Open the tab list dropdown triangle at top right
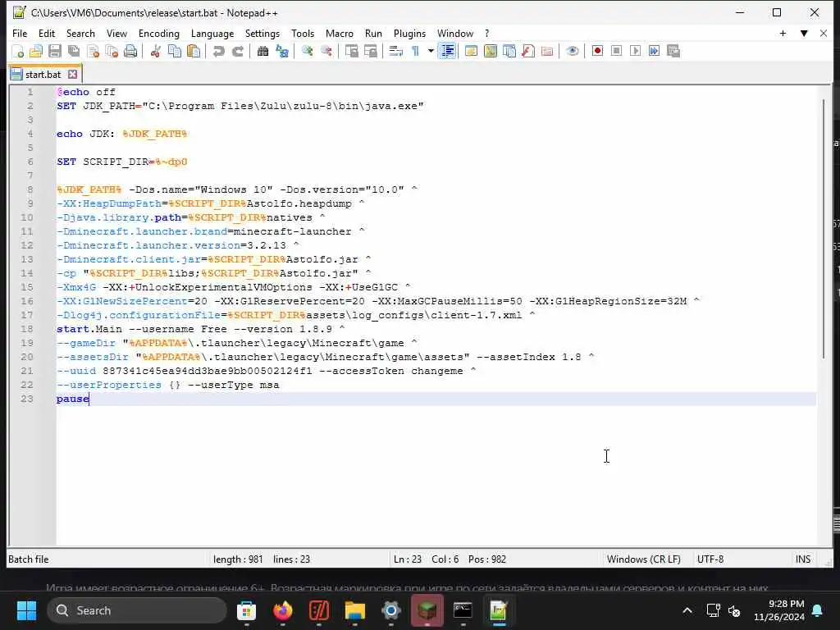 pyautogui.click(x=804, y=34)
